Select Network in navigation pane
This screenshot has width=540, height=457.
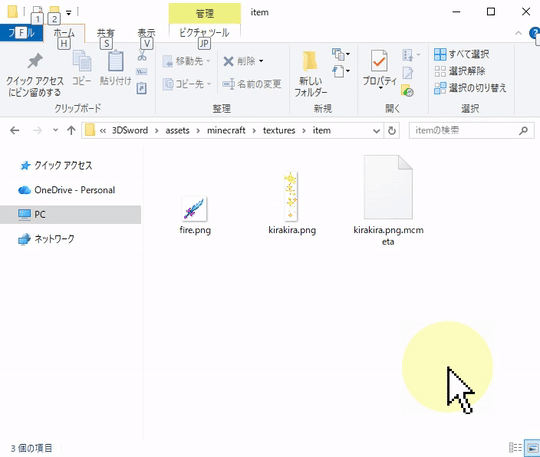[47, 239]
